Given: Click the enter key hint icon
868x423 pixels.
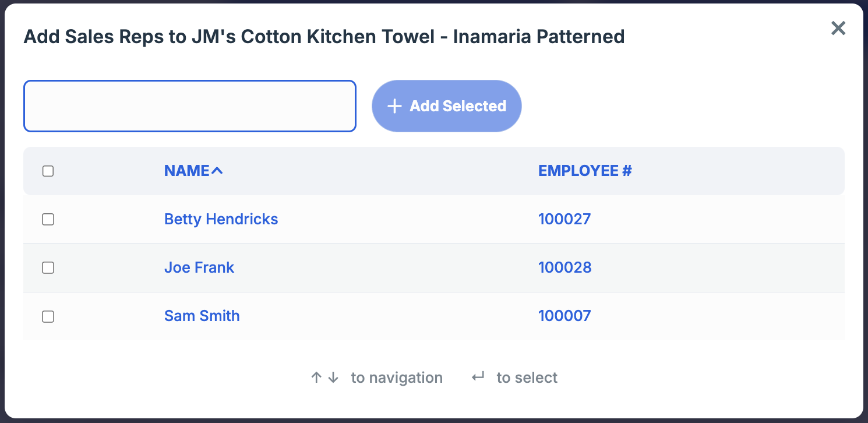Looking at the screenshot, I should pos(478,378).
